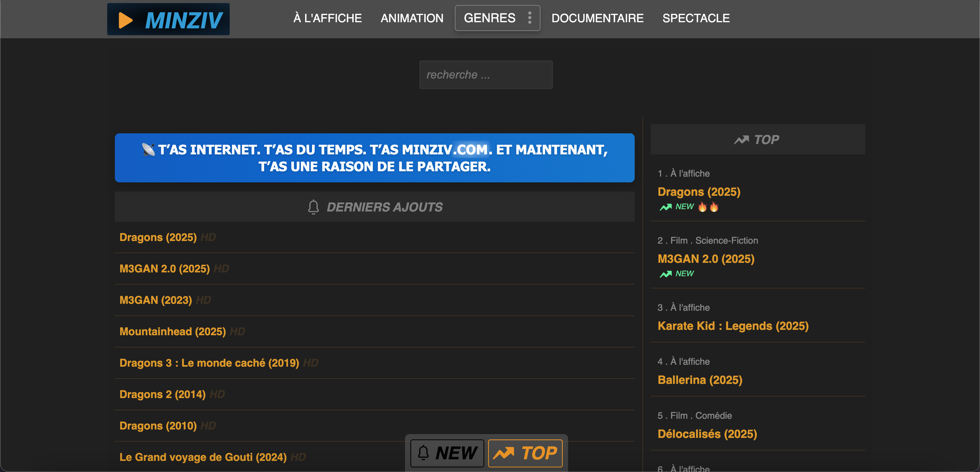Screen dimensions: 980x472
Task: Open the DOCUMENTAIRE section
Action: coord(598,18)
